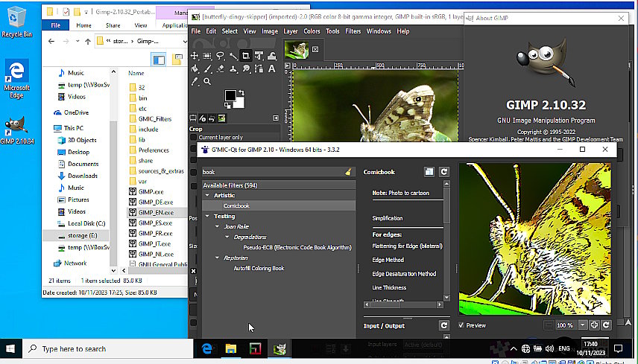Collapse the Testing filter category
Screen dimensions: 638x364
tap(207, 217)
